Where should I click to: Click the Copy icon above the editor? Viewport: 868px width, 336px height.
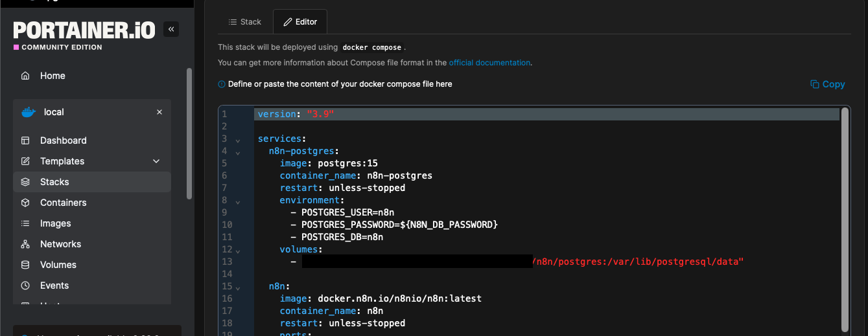point(815,84)
